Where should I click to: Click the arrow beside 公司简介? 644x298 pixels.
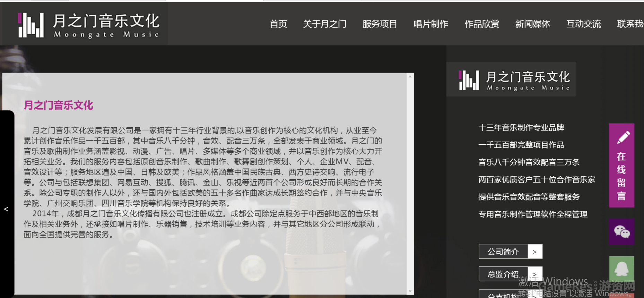click(535, 252)
